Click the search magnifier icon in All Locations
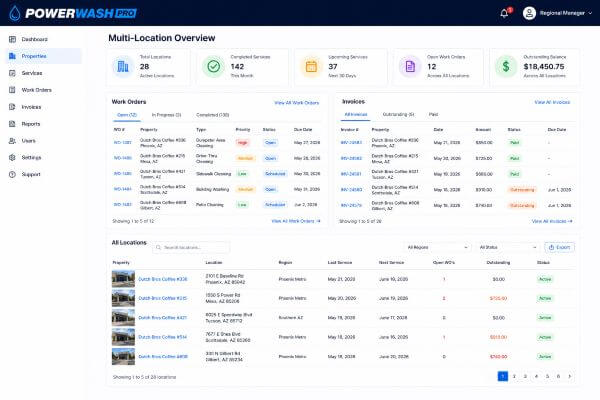This screenshot has width=600, height=400. click(x=158, y=247)
